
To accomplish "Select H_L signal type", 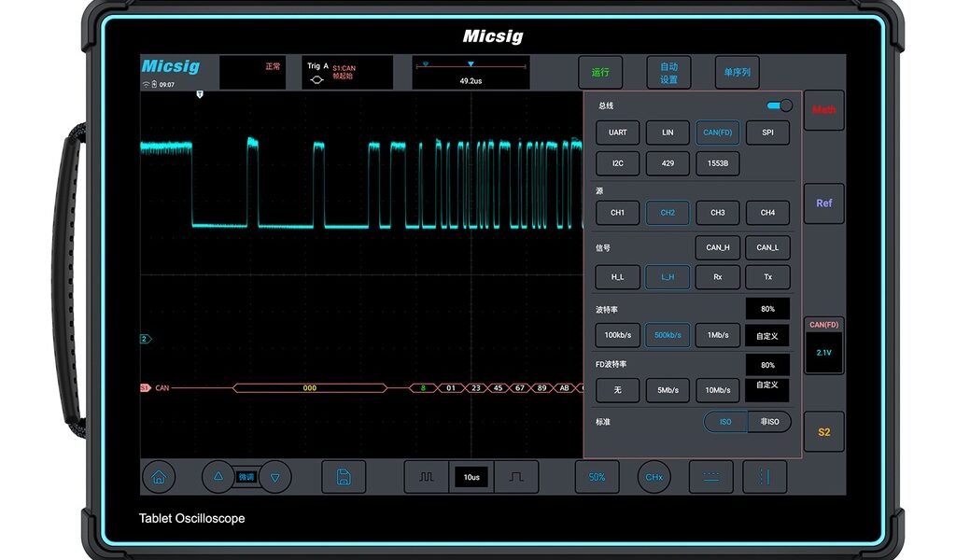I will point(618,276).
